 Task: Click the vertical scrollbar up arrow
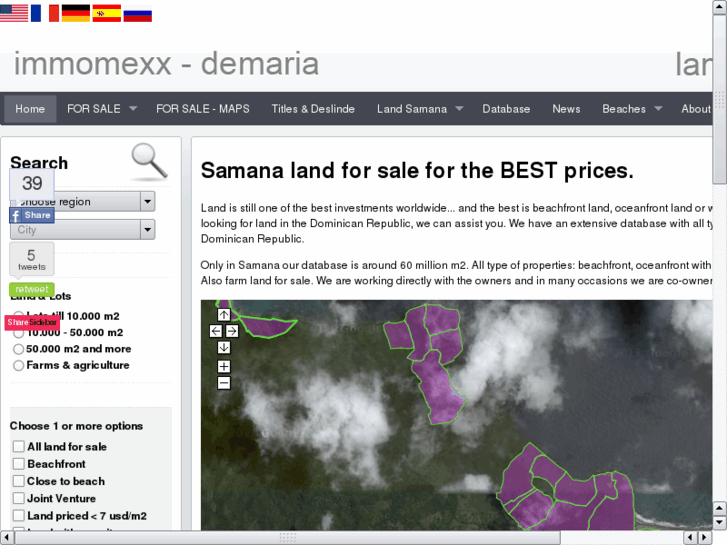coord(720,7)
